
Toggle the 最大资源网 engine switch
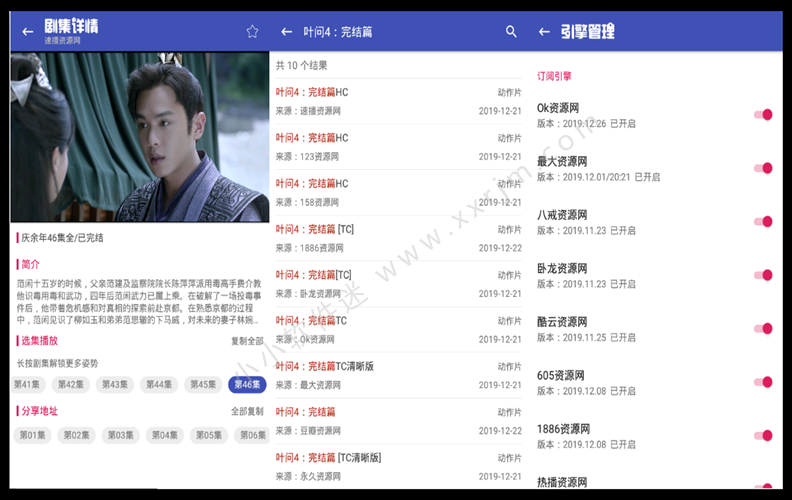(x=763, y=168)
